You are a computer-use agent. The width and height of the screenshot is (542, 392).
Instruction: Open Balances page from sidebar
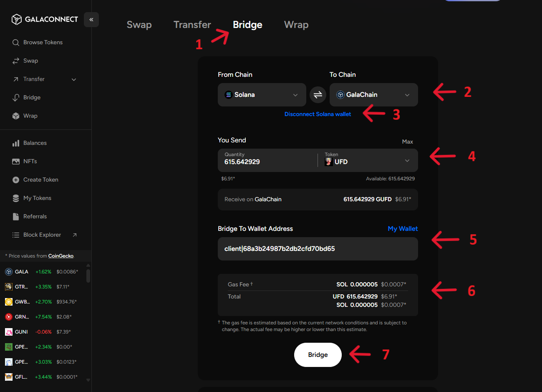(x=35, y=143)
